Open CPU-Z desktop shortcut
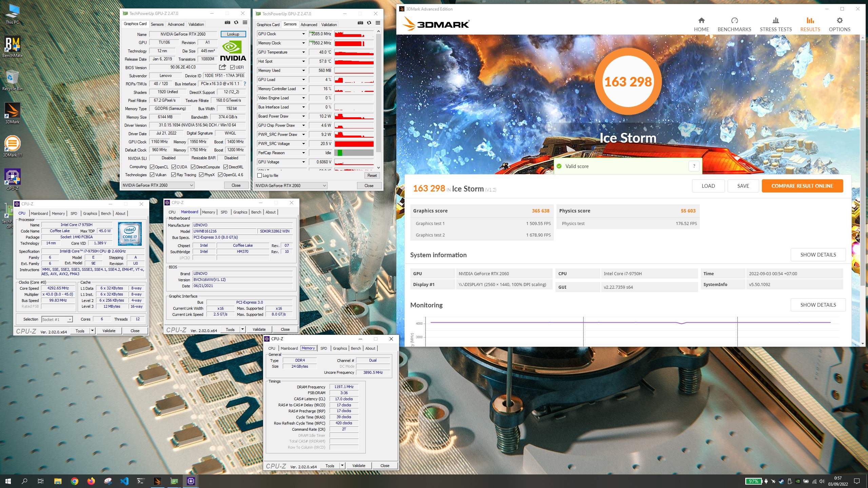 click(x=13, y=180)
